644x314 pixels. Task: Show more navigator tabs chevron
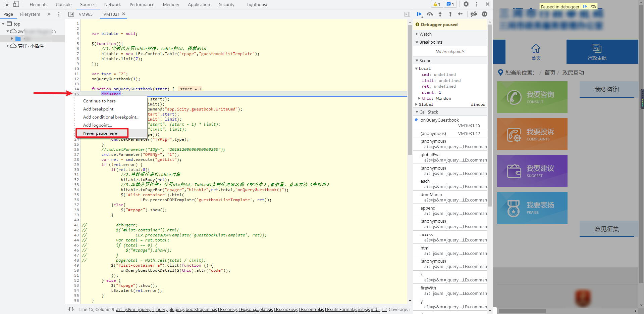click(x=49, y=14)
